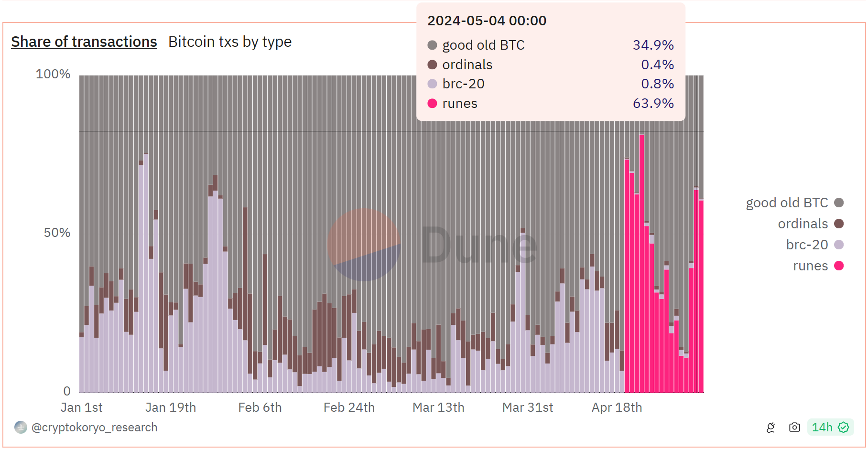Click the pink runes legend dot
The width and height of the screenshot is (868, 449).
[839, 266]
